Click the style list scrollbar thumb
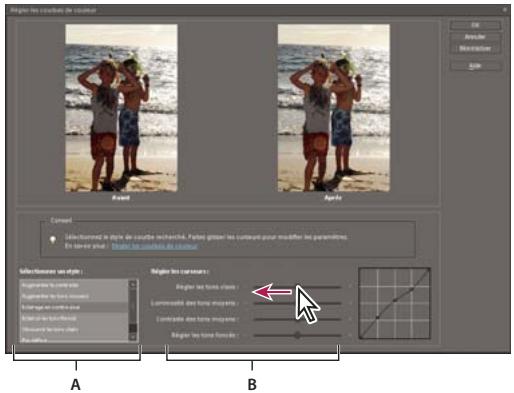Screen dimensions: 514x393 133,328
